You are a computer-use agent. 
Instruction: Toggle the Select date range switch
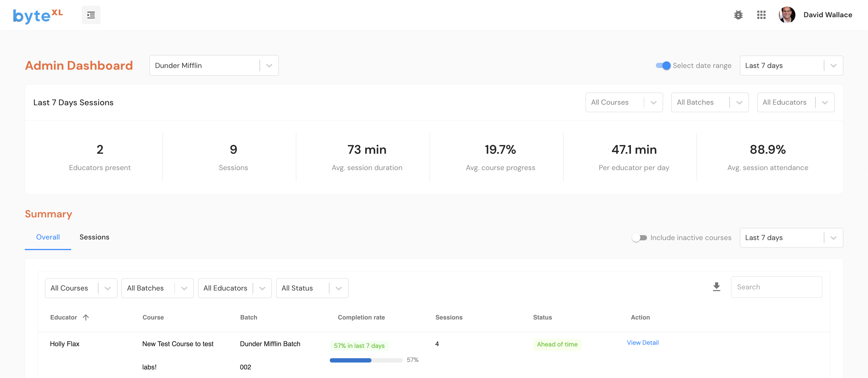[x=663, y=66]
